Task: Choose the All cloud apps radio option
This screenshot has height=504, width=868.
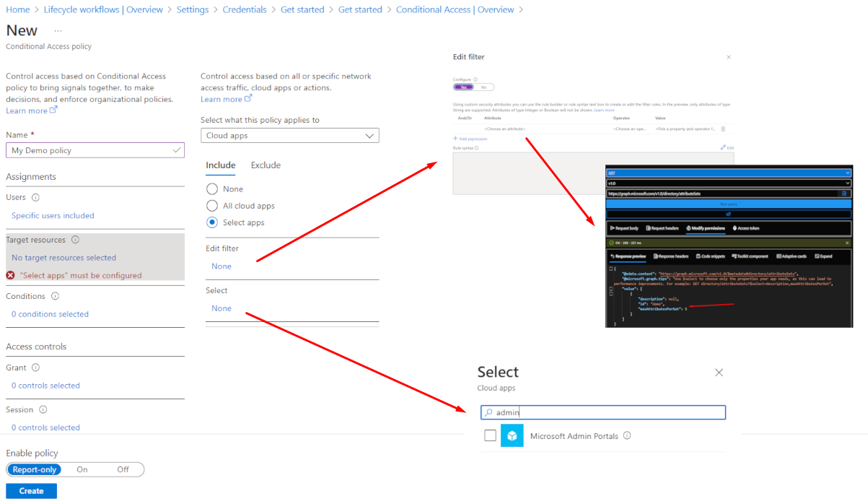Action: 212,206
